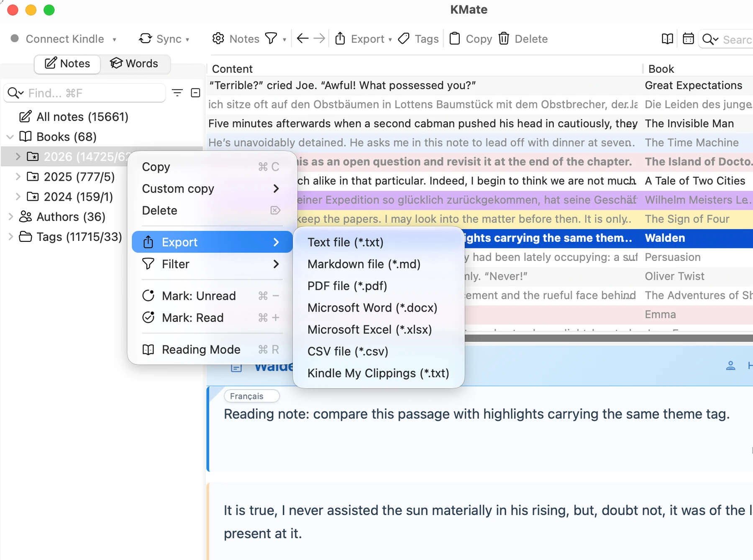
Task: Click the Content column header
Action: coord(424,69)
